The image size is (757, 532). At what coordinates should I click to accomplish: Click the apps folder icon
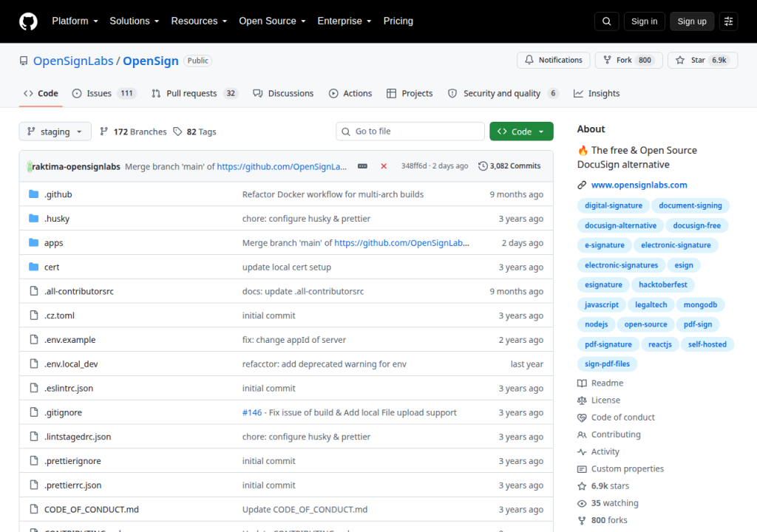(34, 242)
